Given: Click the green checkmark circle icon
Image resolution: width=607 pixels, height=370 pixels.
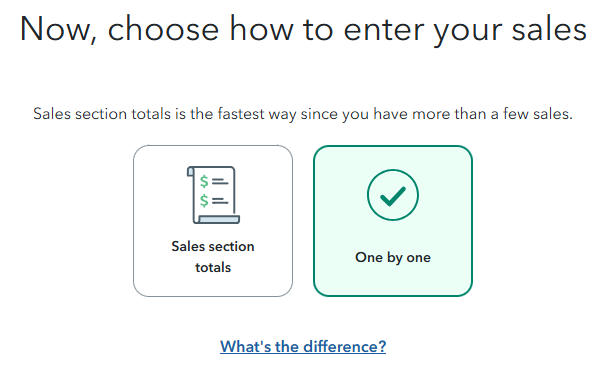Looking at the screenshot, I should pyautogui.click(x=393, y=195).
